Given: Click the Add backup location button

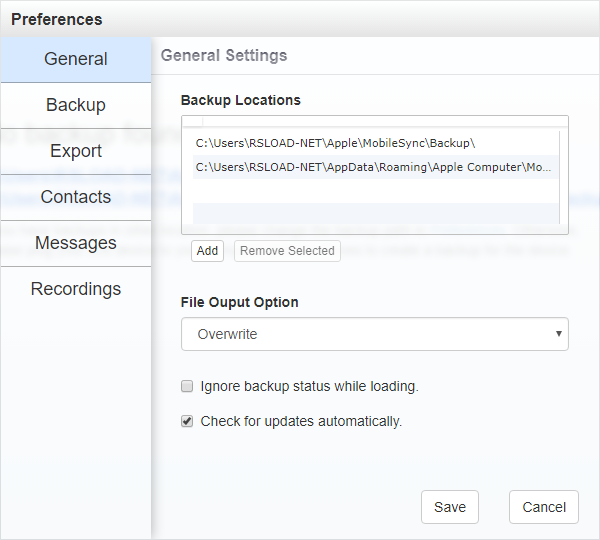Looking at the screenshot, I should pos(207,251).
